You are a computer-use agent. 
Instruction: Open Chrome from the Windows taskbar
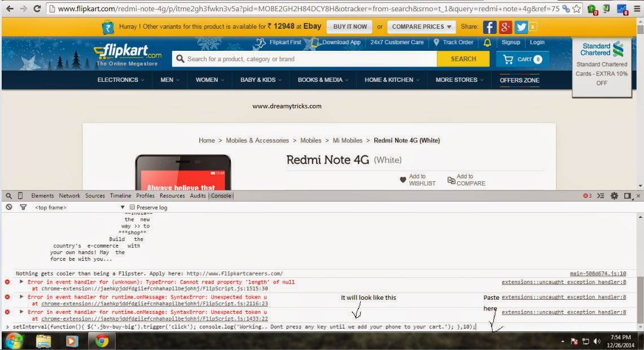tap(102, 341)
